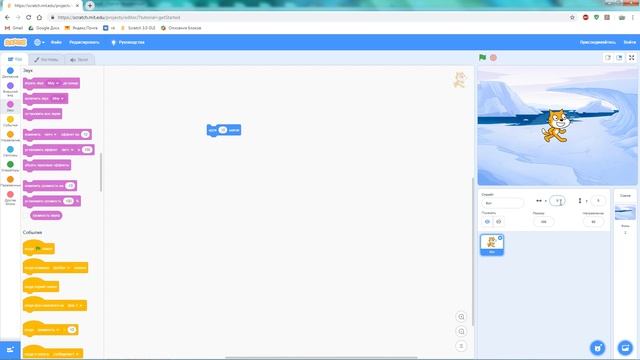Switch to small stage layout
640x360 pixels.
click(x=608, y=58)
